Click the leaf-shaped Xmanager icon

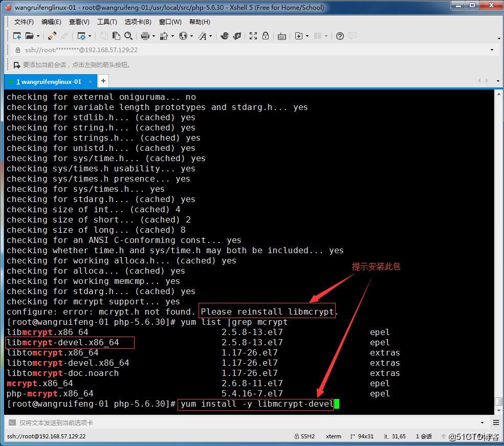[237, 36]
